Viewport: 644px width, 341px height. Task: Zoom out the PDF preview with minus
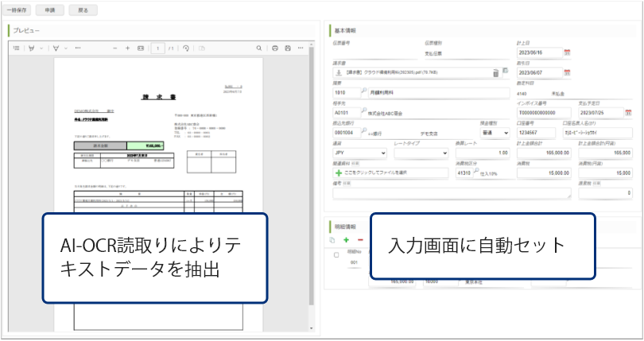pyautogui.click(x=115, y=48)
